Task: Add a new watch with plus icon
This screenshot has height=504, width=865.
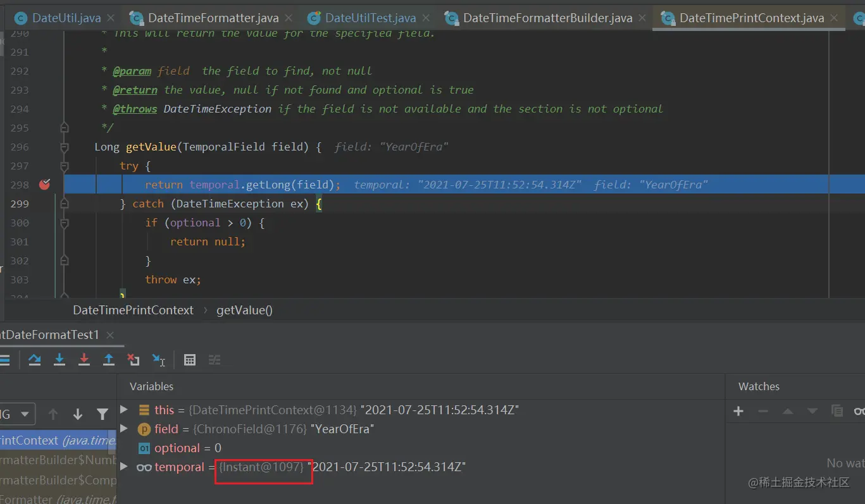Action: click(x=738, y=411)
